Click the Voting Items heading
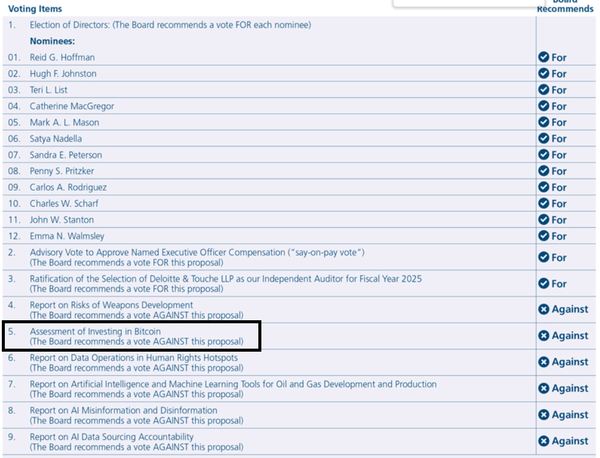The height and width of the screenshot is (458, 600). [35, 9]
